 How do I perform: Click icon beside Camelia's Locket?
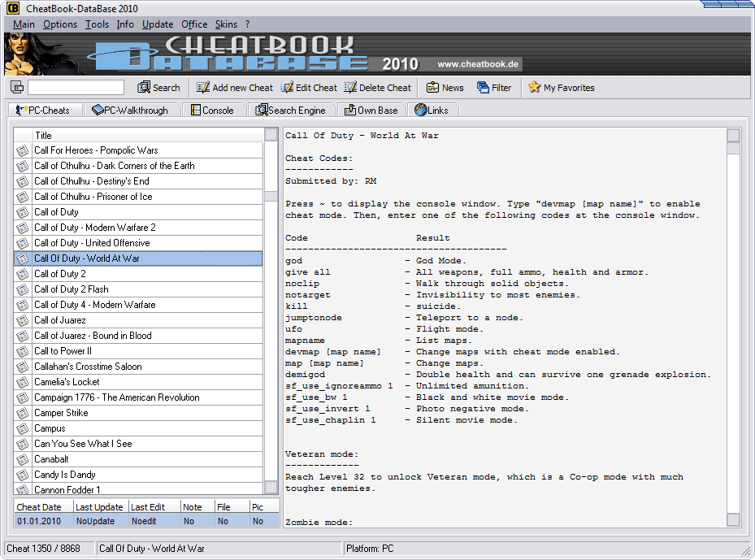tap(22, 382)
